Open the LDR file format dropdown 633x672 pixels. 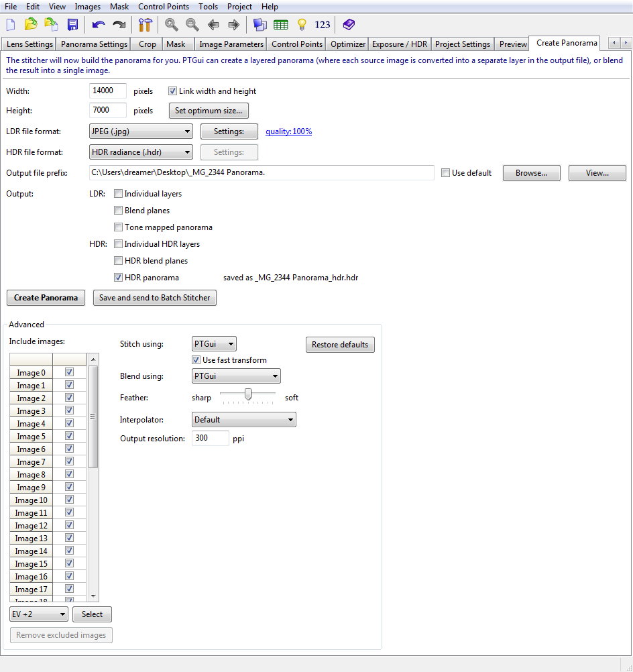pyautogui.click(x=141, y=131)
